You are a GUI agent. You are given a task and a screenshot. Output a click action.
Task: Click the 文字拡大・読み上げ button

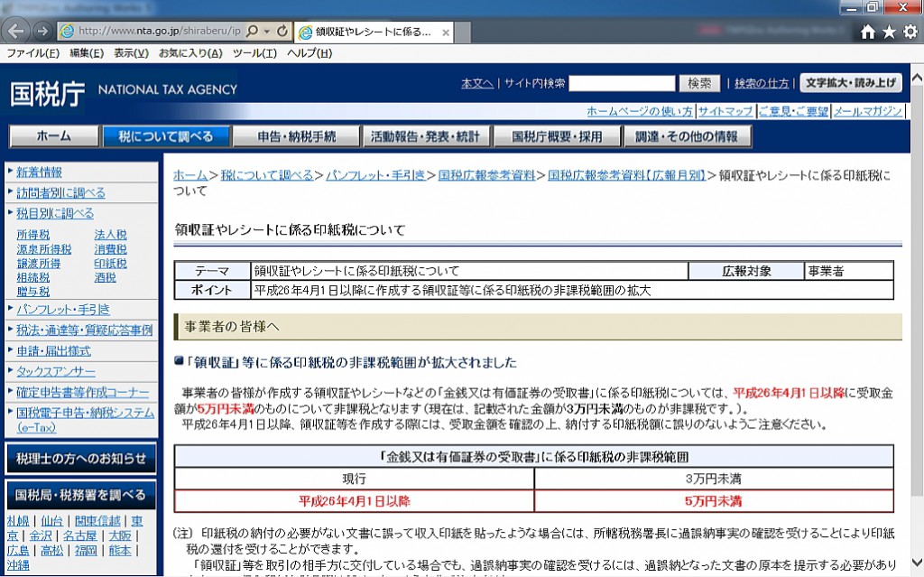[852, 82]
